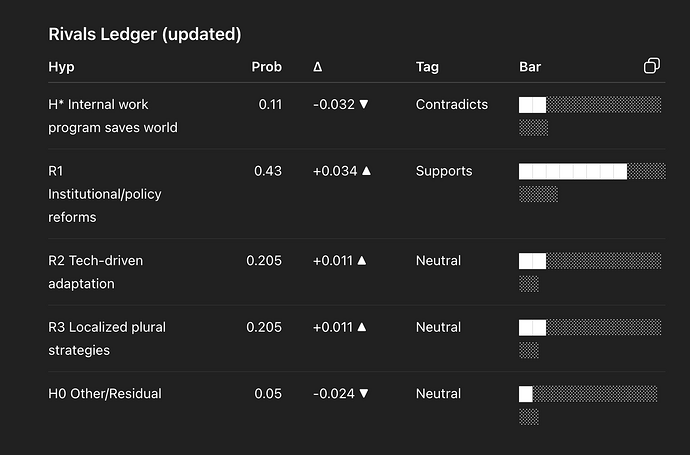Select the R1 Institutional/policy reforms hypothesis
690x455 pixels.
click(x=104, y=193)
